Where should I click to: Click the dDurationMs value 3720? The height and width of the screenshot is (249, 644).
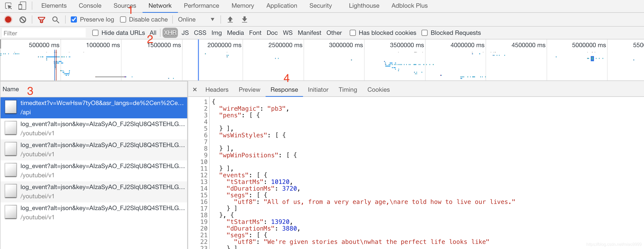pos(289,189)
